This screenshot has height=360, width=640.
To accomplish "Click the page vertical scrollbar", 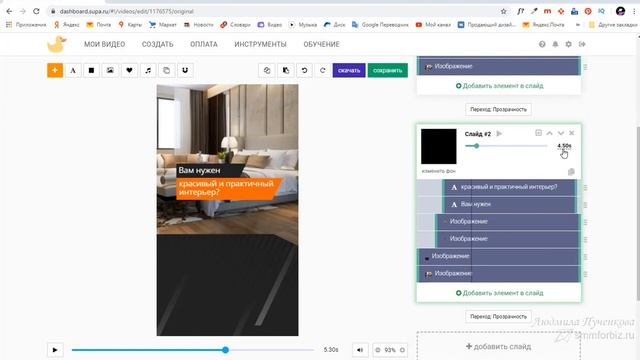I will tap(637, 212).
